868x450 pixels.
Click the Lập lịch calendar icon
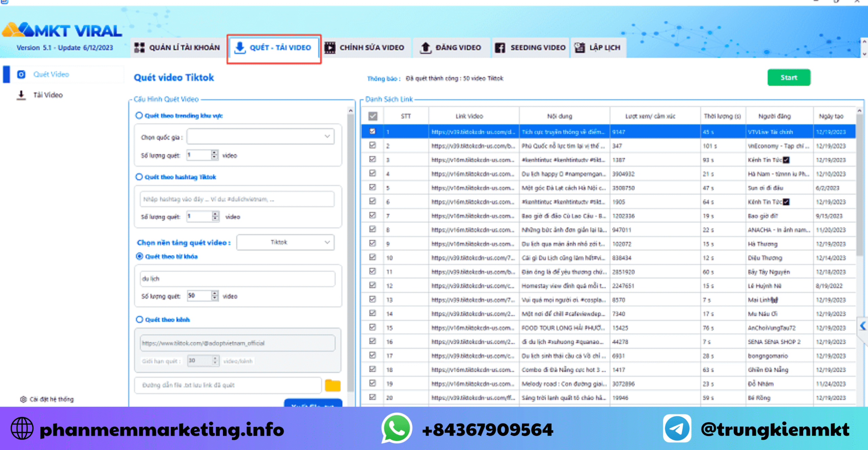coord(579,47)
